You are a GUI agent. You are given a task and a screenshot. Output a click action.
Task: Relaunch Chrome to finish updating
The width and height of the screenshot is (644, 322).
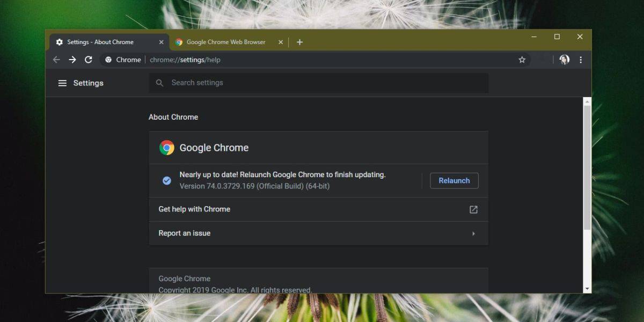454,180
